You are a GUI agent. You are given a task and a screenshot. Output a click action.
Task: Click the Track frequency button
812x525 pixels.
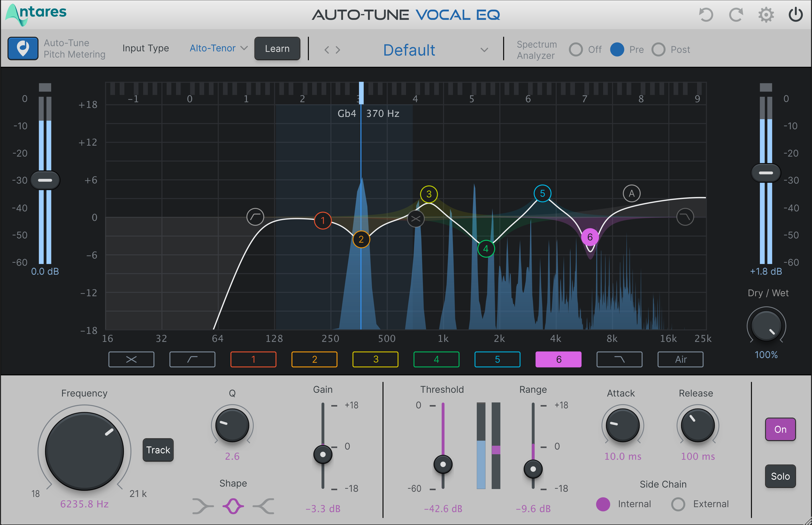[x=158, y=450]
